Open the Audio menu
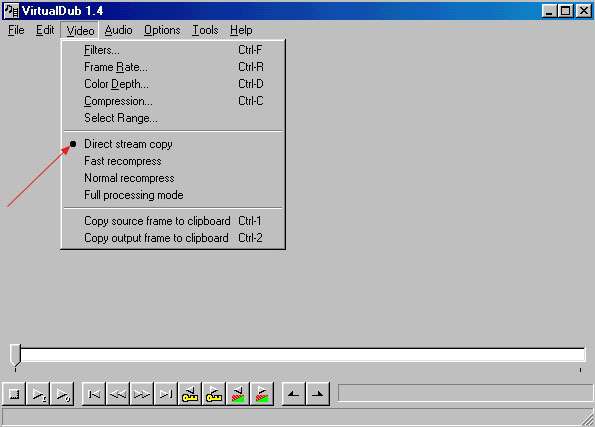The image size is (595, 427). (x=118, y=30)
